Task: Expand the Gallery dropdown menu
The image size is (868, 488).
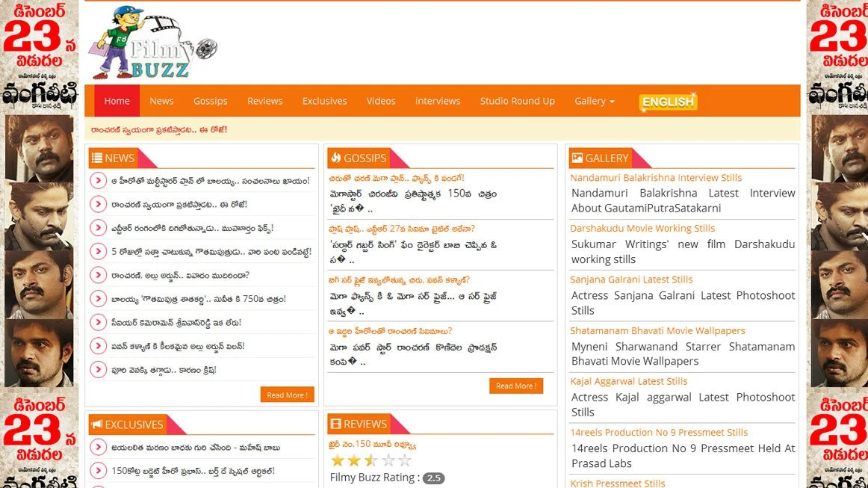Action: pyautogui.click(x=594, y=101)
